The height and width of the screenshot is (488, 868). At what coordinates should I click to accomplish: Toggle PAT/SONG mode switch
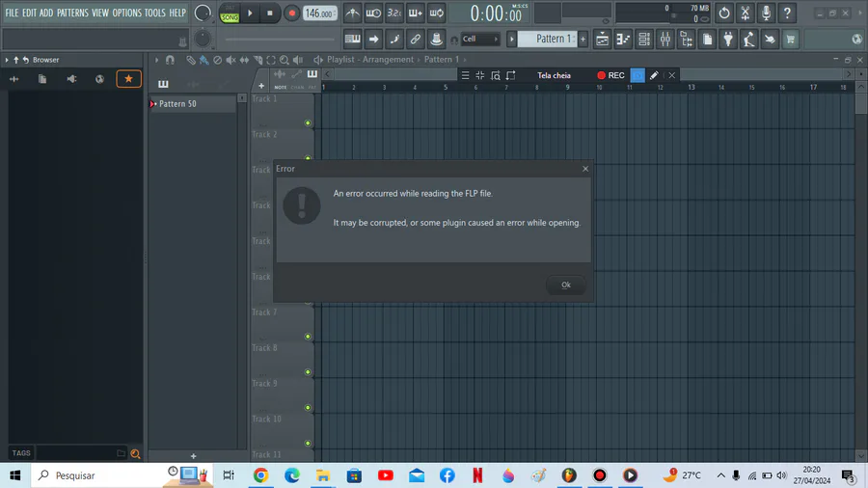(230, 14)
